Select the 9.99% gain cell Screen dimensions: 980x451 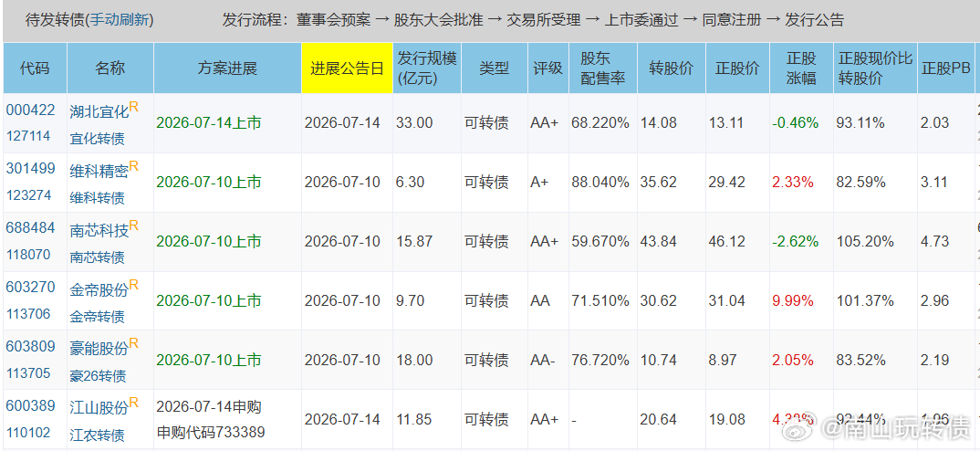793,301
